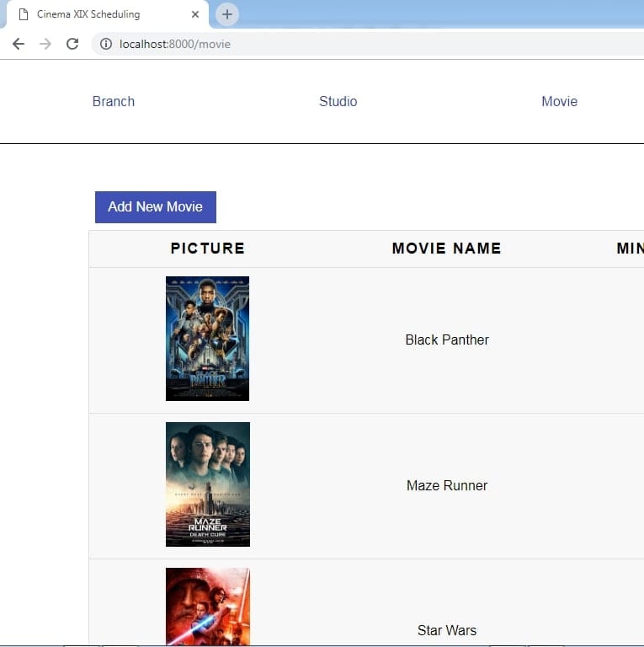Click the MOVIE NAME column header
644x647 pixels.
[x=447, y=249]
